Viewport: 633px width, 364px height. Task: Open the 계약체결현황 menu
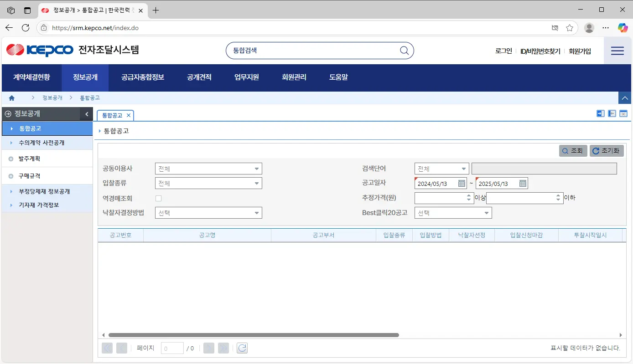click(x=31, y=77)
